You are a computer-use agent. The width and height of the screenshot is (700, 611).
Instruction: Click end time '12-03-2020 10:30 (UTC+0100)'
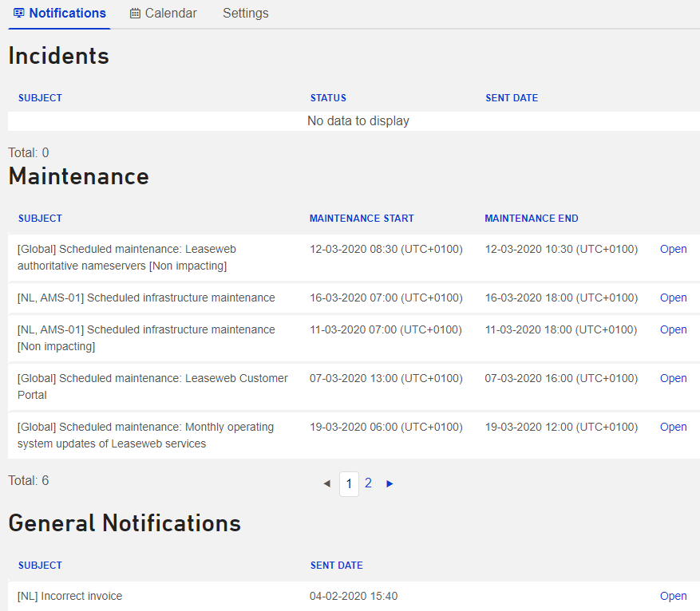[561, 249]
